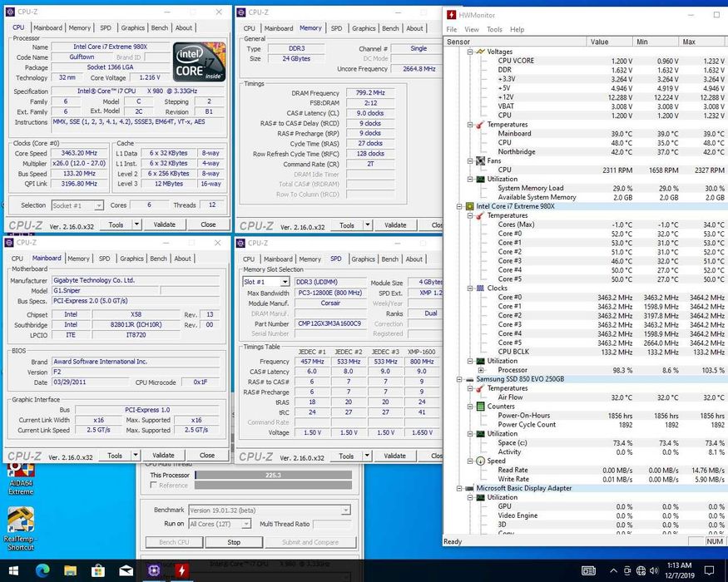Click Validate in the CPU-Z SPD window
This screenshot has width=728, height=582.
coord(394,456)
